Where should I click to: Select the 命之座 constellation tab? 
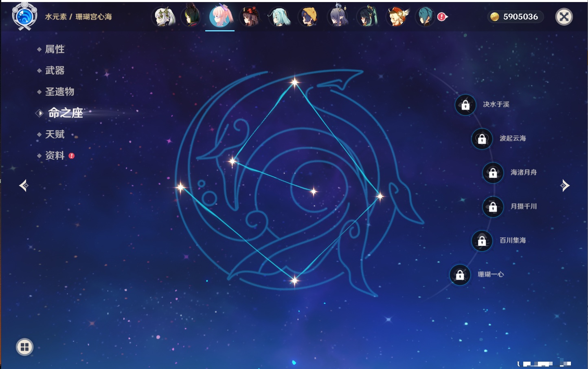(65, 113)
